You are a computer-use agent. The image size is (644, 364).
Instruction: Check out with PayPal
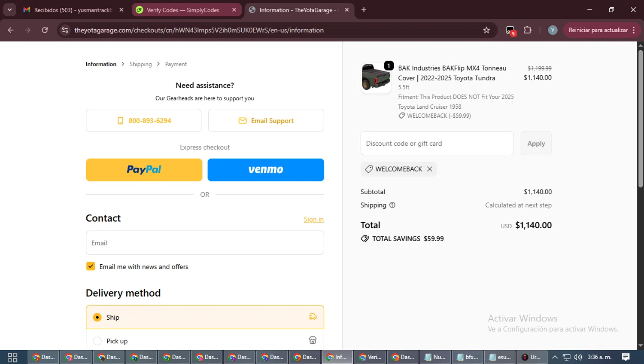pos(144,170)
